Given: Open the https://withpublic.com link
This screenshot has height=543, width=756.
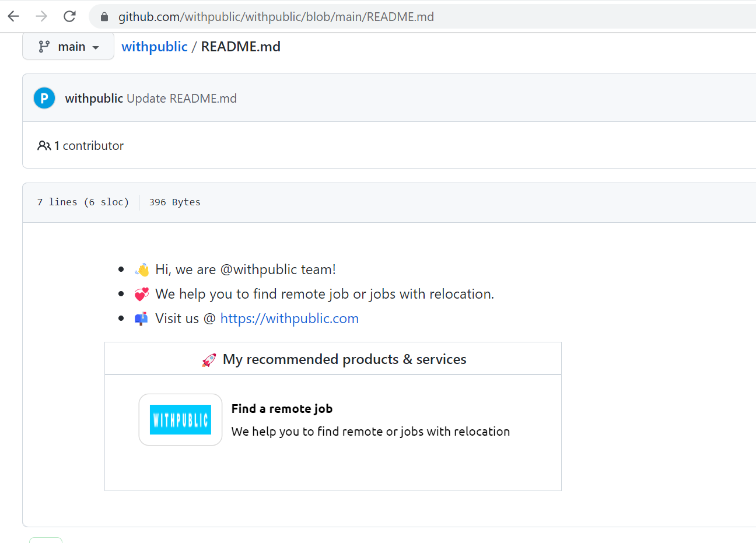Looking at the screenshot, I should click(289, 318).
